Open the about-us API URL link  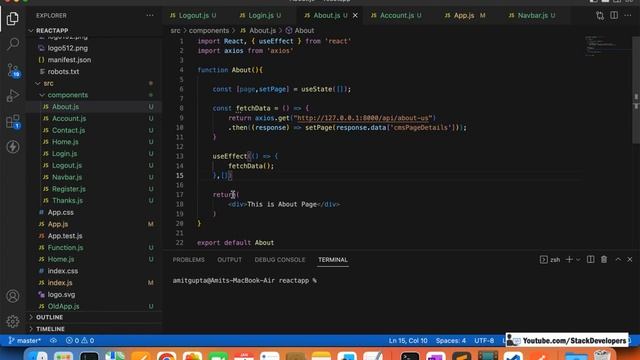tap(362, 118)
